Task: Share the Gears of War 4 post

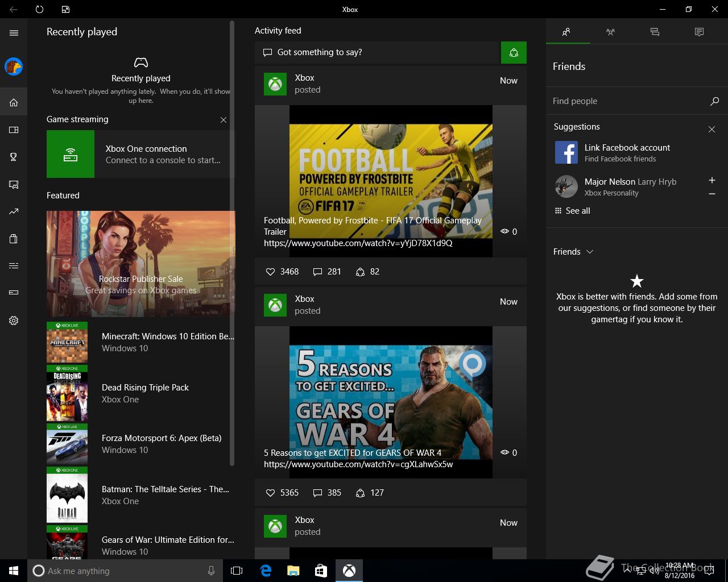Action: [x=370, y=493]
